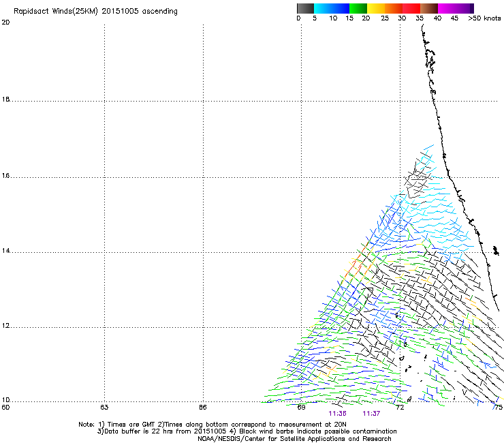This screenshot has width=504, height=443.
Task: Click the longitude label '75'
Action: tap(499, 408)
